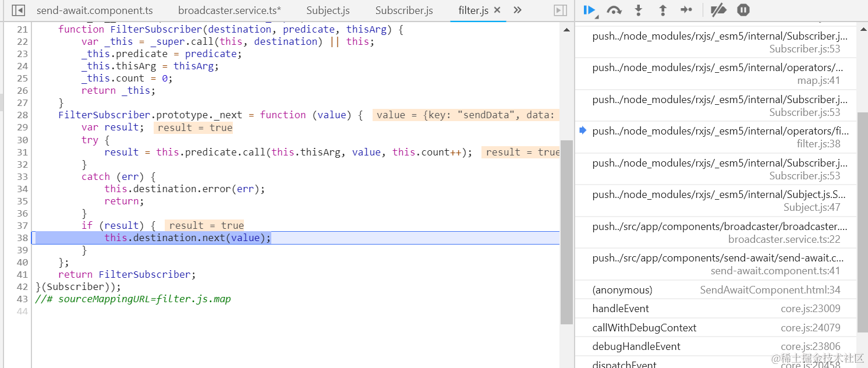
Task: Open the Subscriber.js tab
Action: click(404, 10)
